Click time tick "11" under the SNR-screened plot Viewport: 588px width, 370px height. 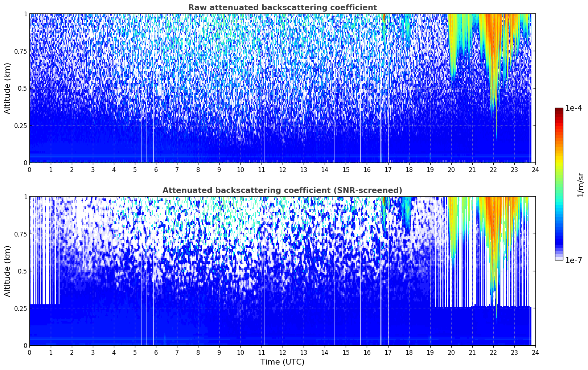[261, 352]
